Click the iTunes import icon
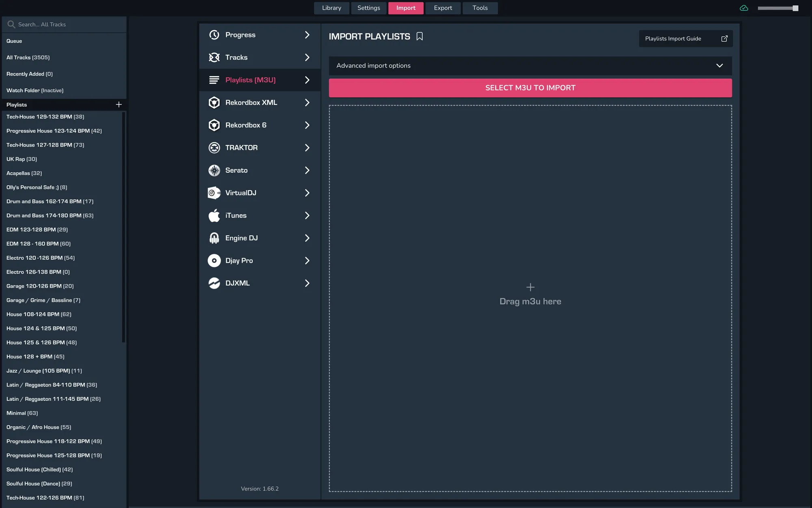Viewport: 812px width, 508px height. click(x=214, y=215)
